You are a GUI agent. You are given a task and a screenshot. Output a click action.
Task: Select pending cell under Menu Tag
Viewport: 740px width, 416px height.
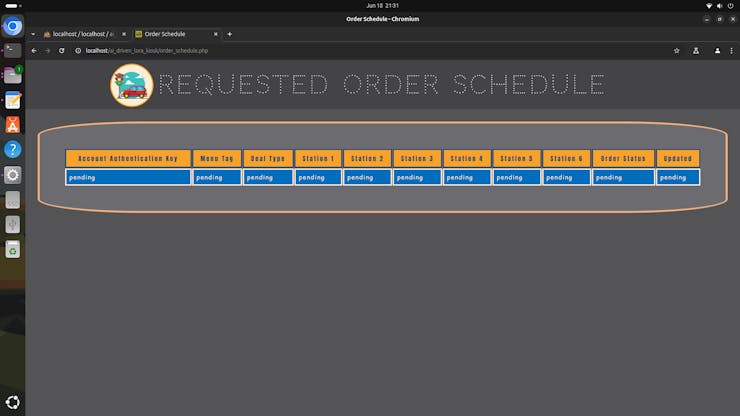217,177
